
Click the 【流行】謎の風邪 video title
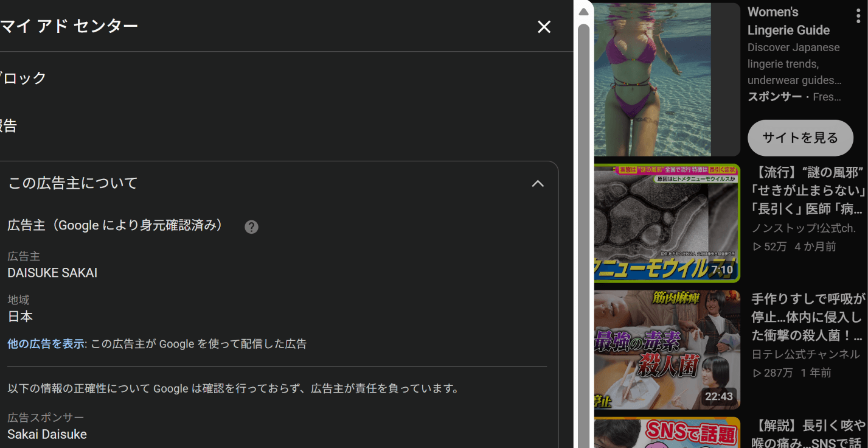[807, 191]
